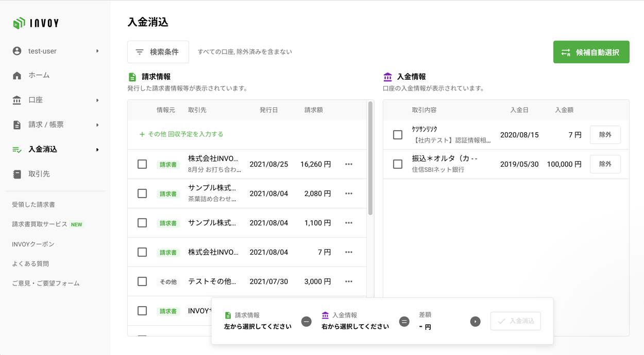
Task: Click the 請求額 column header
Action: coord(314,110)
